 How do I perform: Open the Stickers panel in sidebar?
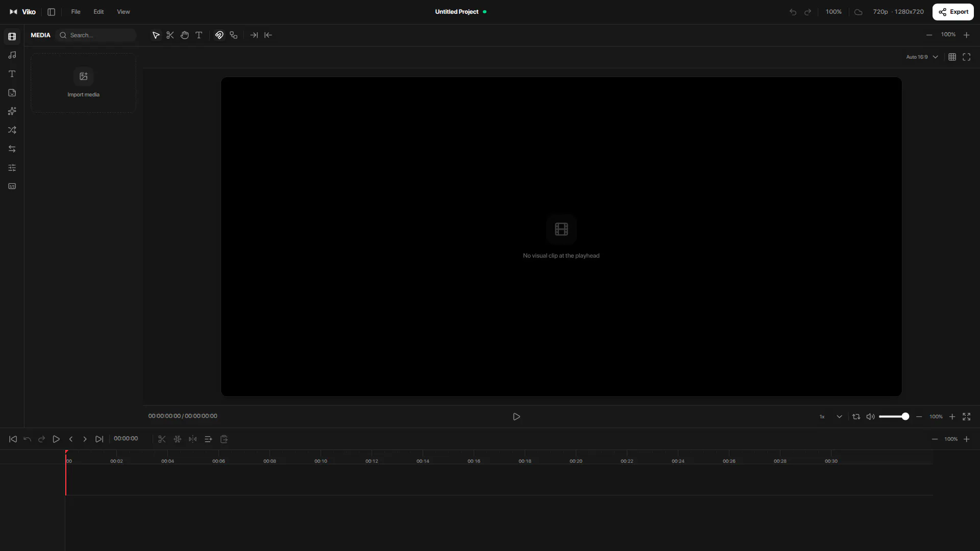tap(12, 93)
